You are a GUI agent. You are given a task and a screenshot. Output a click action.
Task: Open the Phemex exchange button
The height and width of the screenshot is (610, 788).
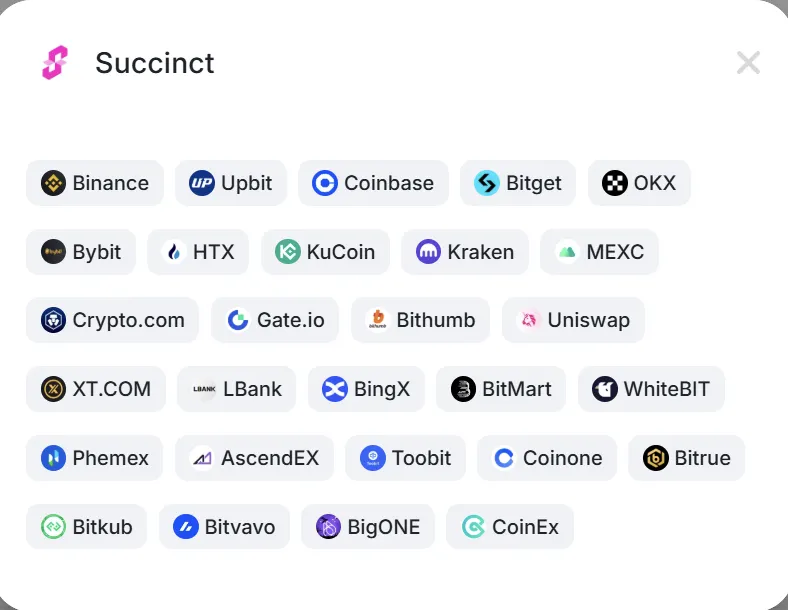pyautogui.click(x=95, y=458)
